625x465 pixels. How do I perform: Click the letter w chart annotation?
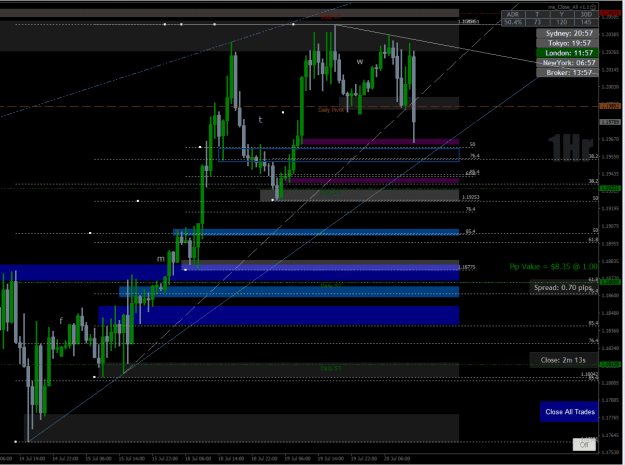click(x=360, y=62)
